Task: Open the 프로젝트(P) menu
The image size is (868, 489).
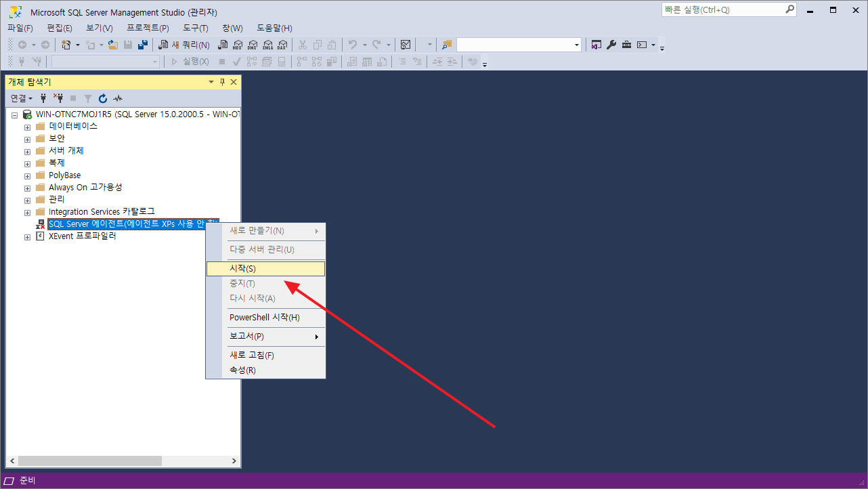Action: click(148, 28)
